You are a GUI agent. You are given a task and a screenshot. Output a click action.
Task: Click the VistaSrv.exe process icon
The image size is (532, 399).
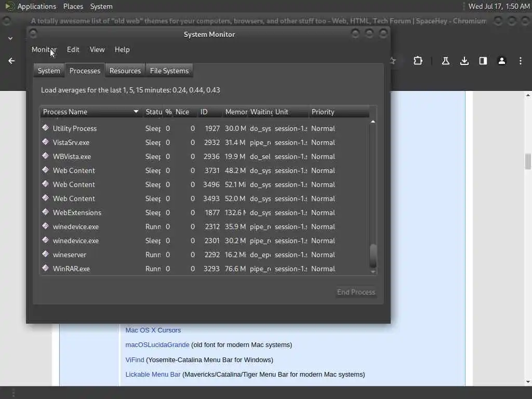pos(46,142)
